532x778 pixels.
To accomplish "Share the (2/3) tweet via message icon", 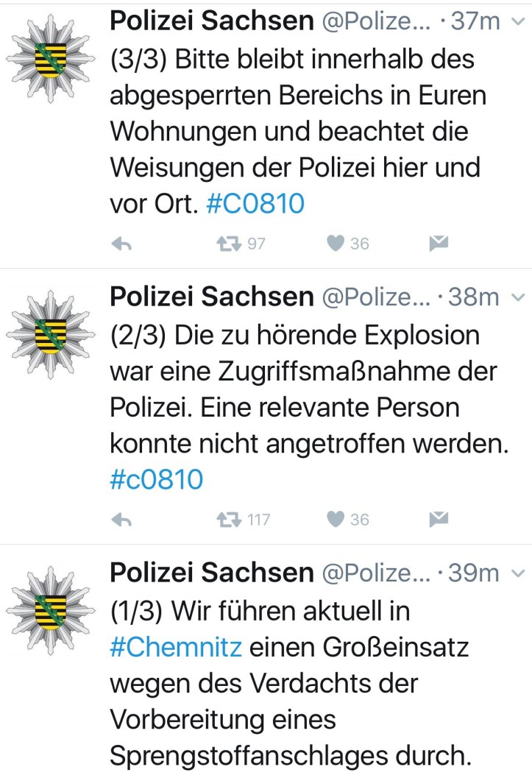I will [439, 520].
